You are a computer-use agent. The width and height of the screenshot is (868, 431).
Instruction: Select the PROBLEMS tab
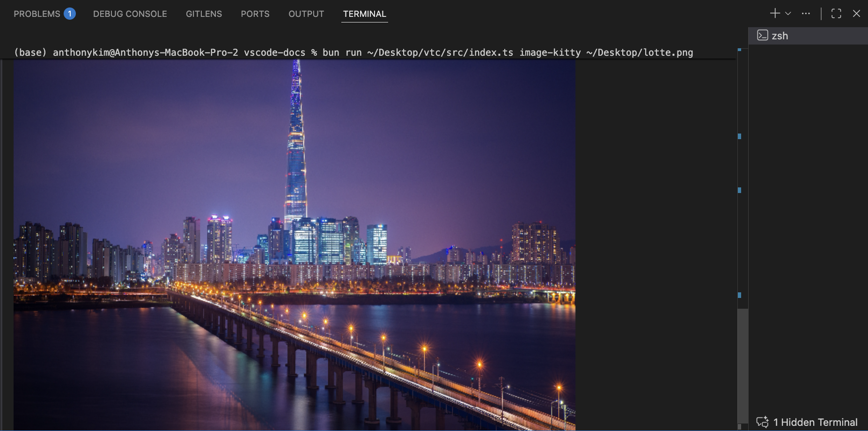[37, 14]
